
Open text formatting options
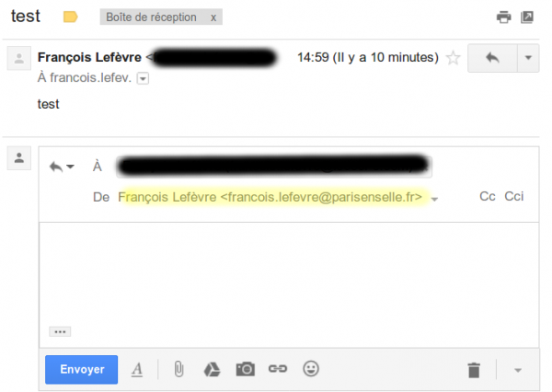click(x=137, y=370)
